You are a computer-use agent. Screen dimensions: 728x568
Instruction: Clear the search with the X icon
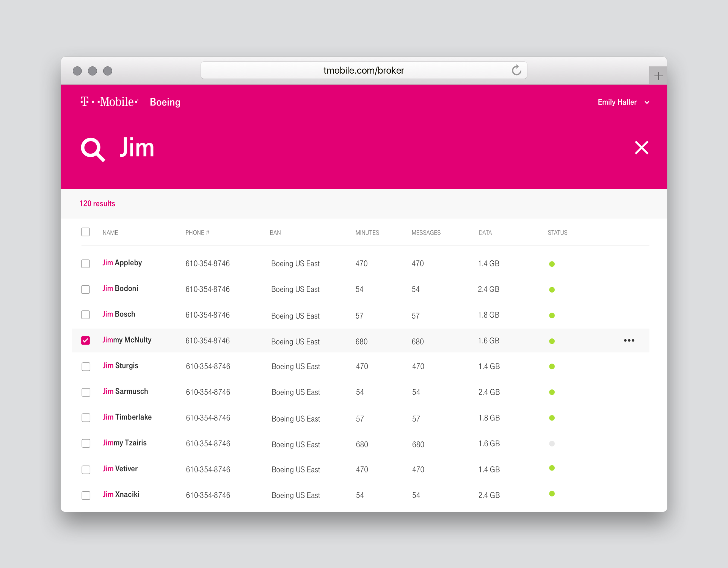(x=642, y=148)
